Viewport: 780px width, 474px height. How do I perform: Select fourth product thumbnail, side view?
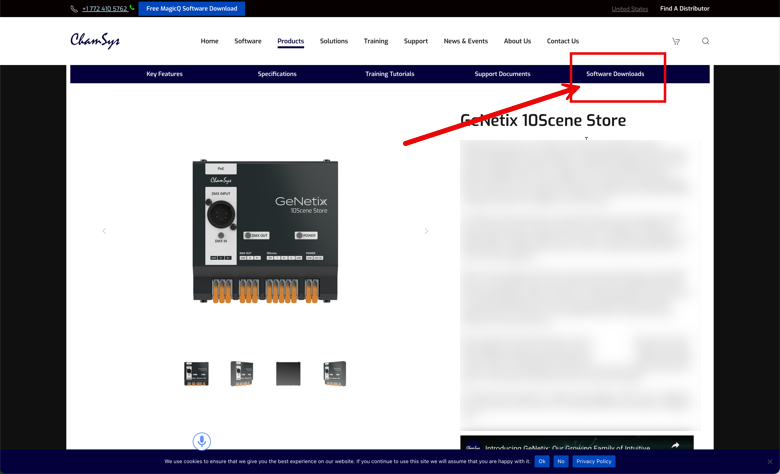(x=334, y=374)
